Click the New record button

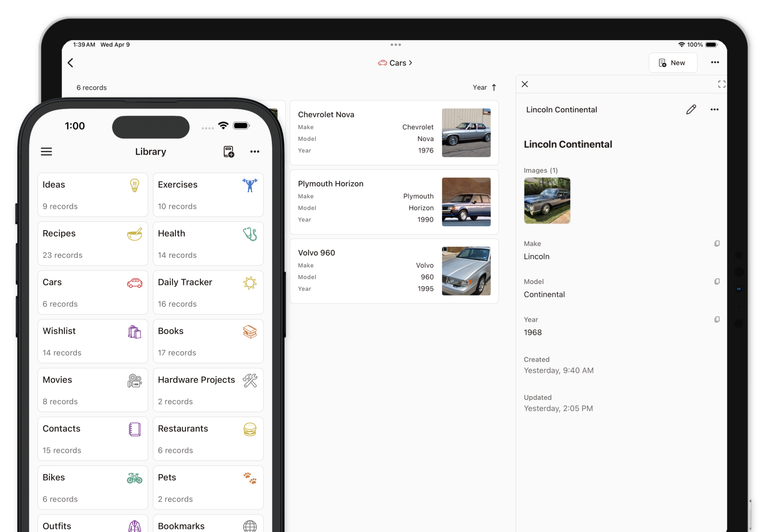coord(673,63)
